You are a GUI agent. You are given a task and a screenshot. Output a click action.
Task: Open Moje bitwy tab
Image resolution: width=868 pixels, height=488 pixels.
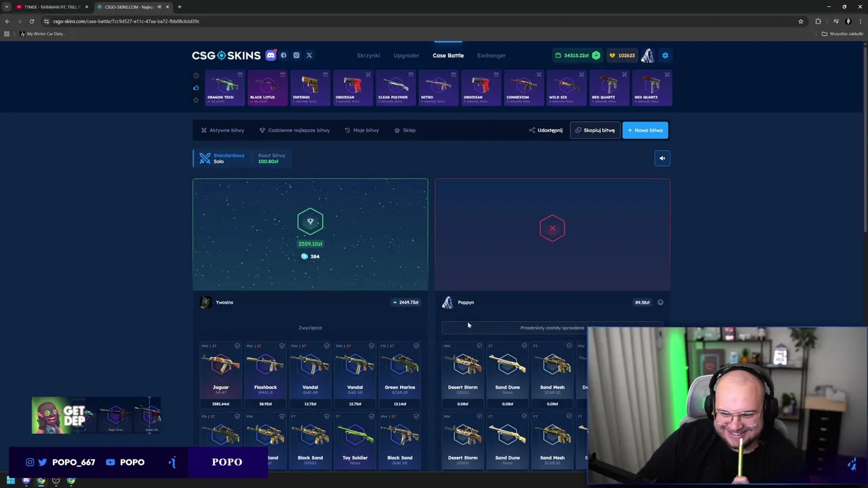click(x=361, y=130)
